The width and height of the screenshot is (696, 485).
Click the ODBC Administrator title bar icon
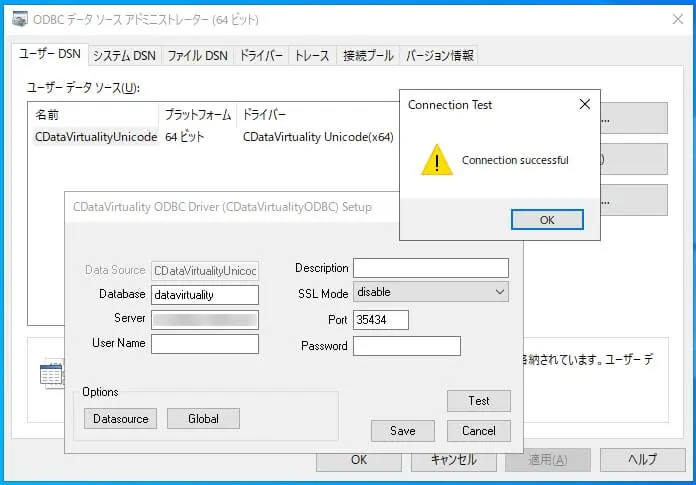20,19
